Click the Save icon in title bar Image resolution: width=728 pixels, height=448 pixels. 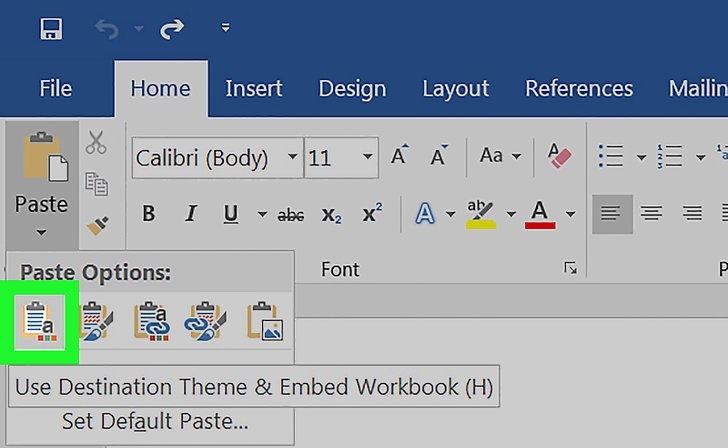point(51,29)
